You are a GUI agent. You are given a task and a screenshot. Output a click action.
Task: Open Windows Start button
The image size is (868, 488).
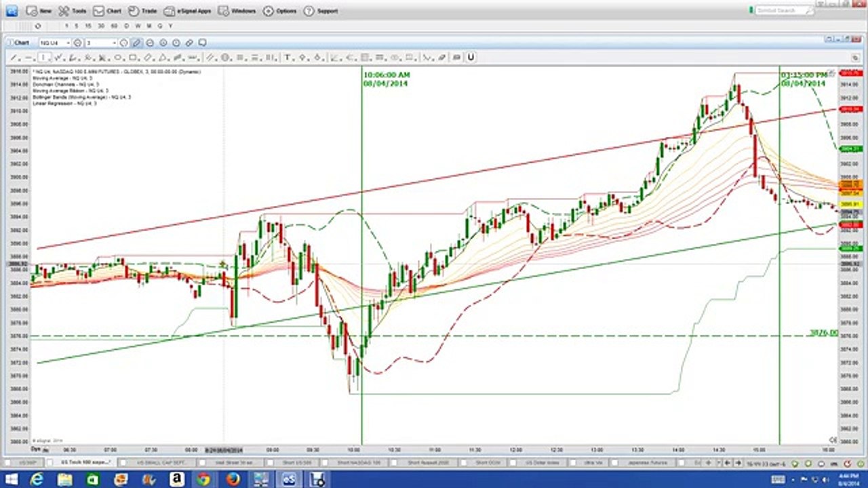(x=12, y=479)
